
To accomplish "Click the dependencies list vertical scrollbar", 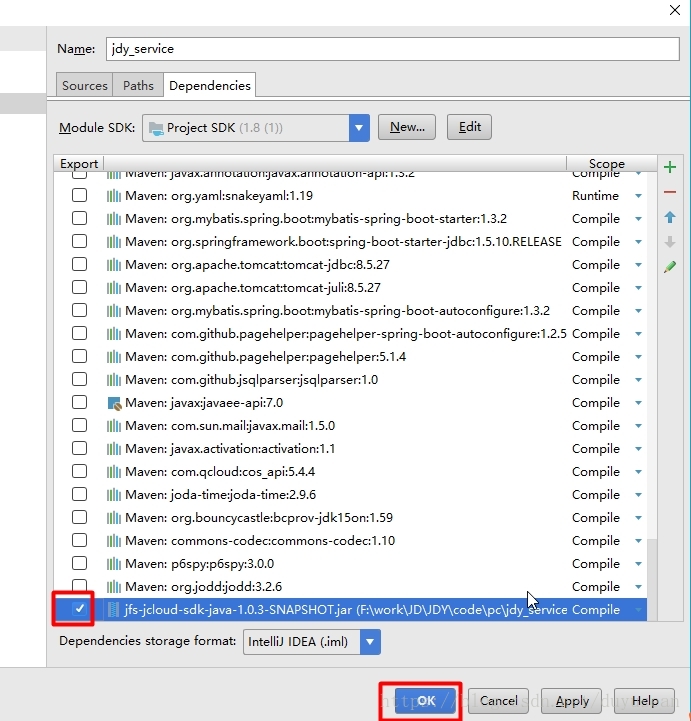I will (x=652, y=579).
